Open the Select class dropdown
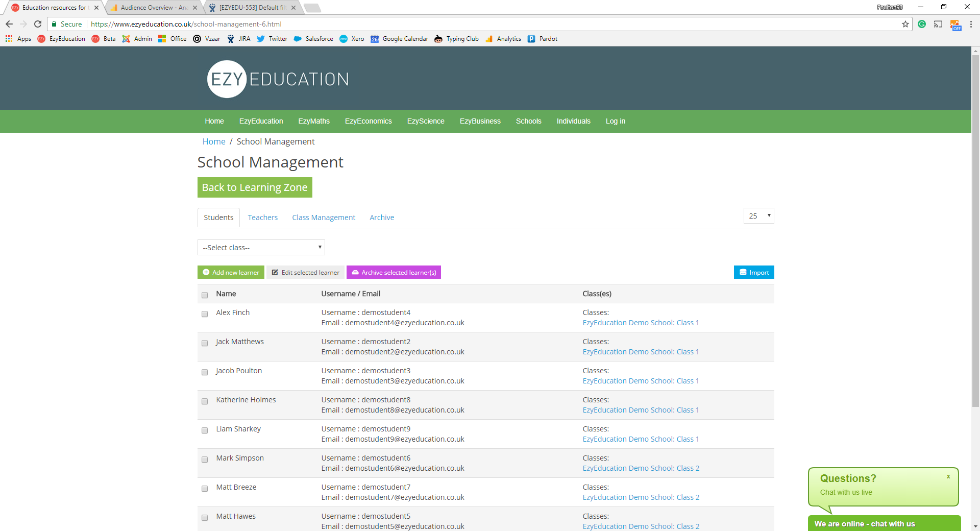980x531 pixels. [261, 248]
